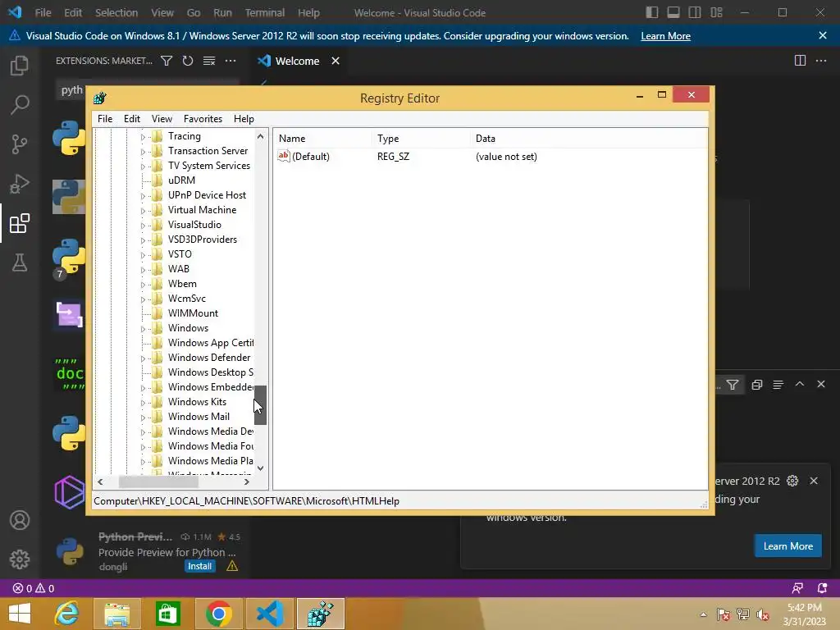
Task: Select the Windows Mail key
Action: tap(199, 416)
